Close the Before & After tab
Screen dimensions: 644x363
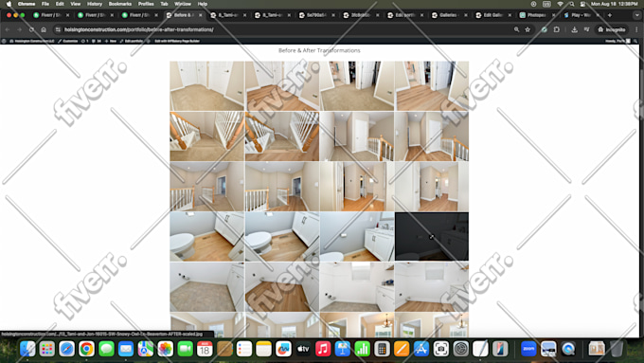pos(201,15)
